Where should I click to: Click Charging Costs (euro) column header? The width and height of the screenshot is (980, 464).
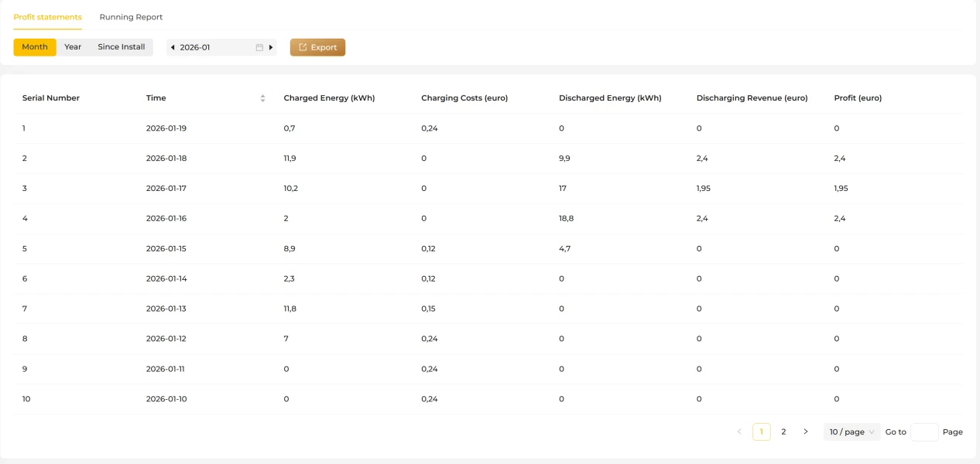point(464,98)
